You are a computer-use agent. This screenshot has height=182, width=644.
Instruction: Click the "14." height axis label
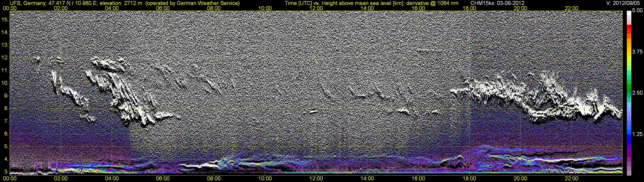(5, 32)
